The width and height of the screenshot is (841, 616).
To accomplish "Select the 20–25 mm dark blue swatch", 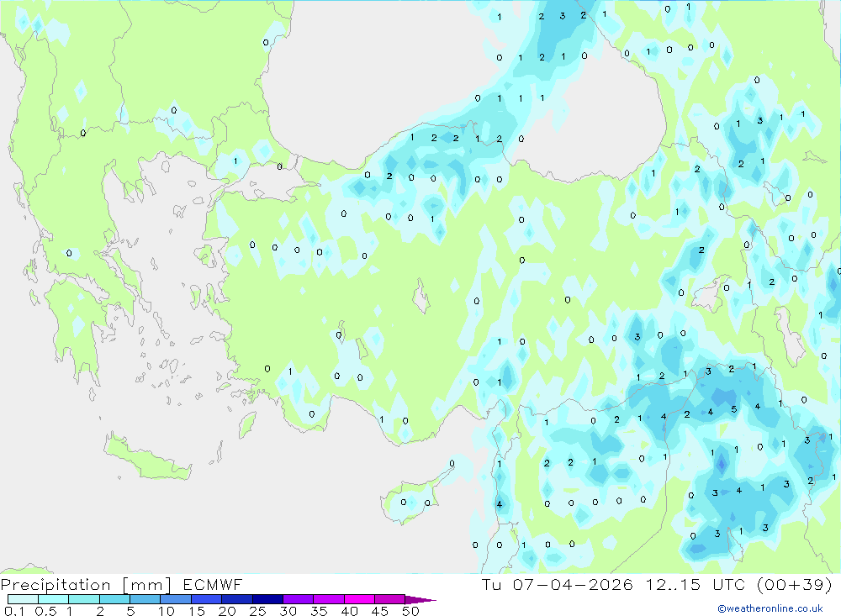I will click(x=236, y=599).
